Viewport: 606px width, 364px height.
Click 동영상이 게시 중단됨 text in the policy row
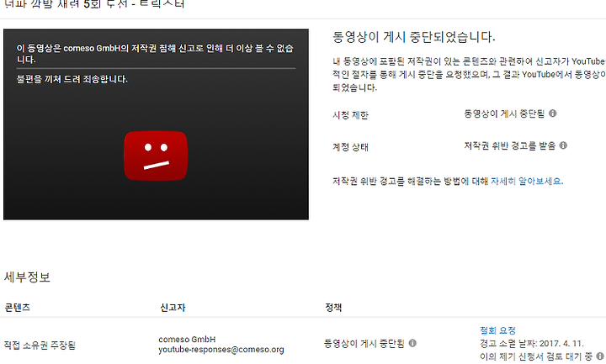(364, 343)
